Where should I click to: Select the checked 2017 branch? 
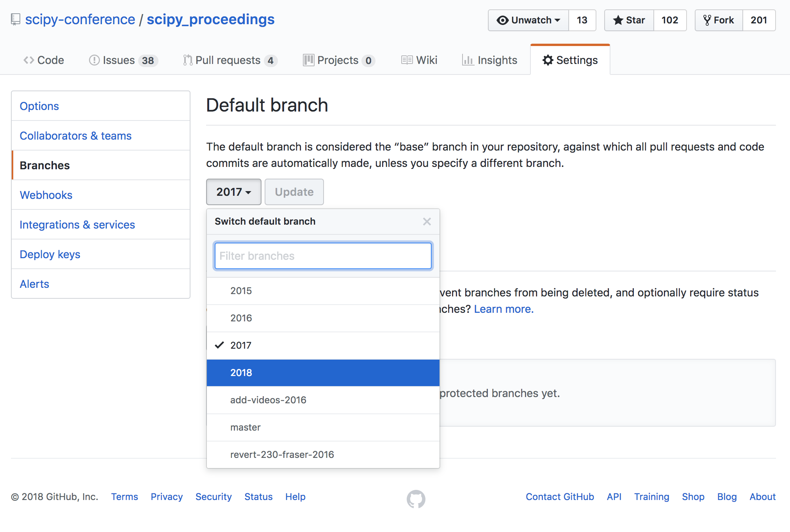323,346
